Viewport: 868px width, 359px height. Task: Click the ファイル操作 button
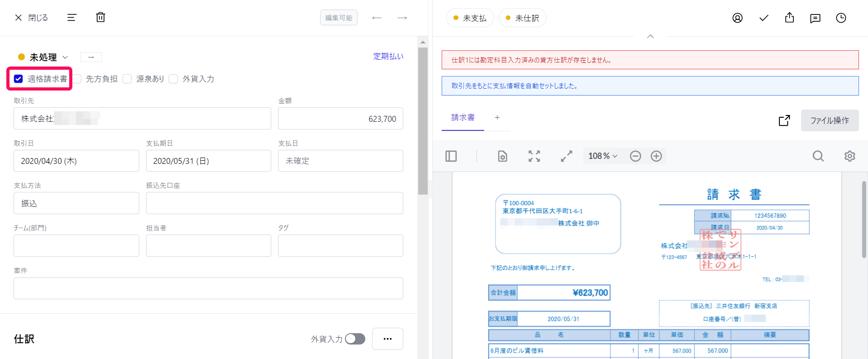tap(830, 120)
